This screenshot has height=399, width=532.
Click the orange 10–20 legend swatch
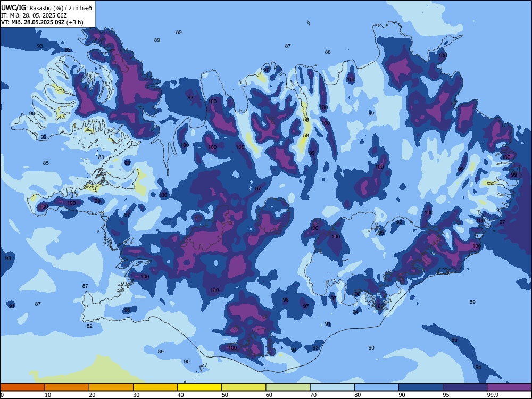click(x=67, y=387)
